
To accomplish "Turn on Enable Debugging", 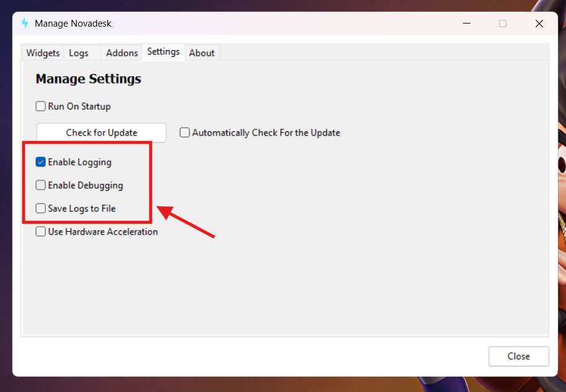I will pos(40,185).
